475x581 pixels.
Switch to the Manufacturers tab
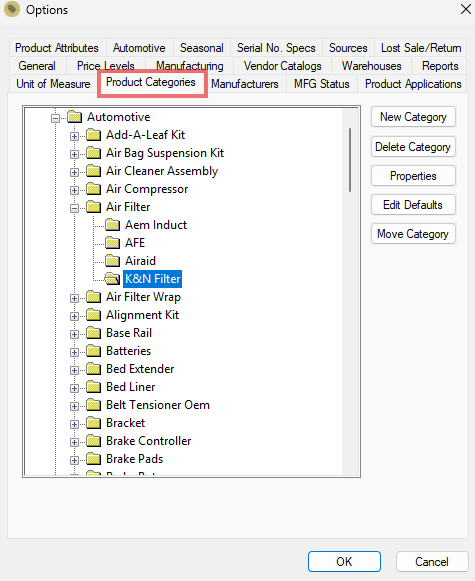click(245, 84)
